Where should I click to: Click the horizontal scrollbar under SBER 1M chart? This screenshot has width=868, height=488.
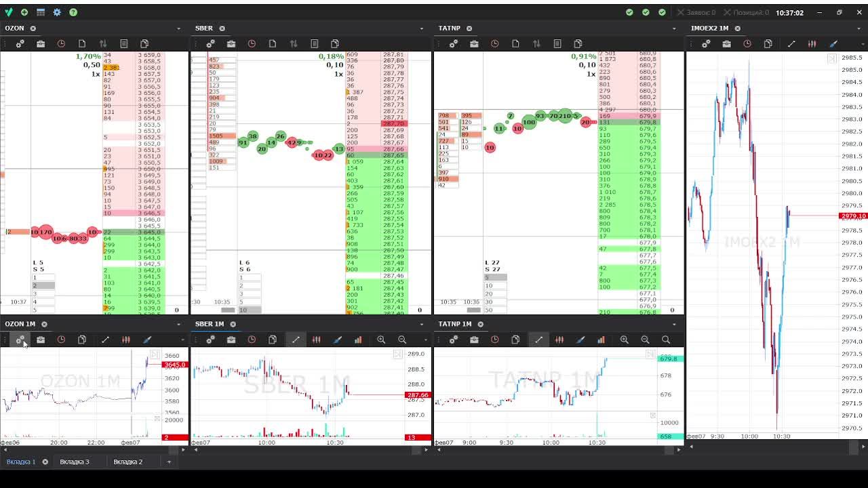(311, 449)
